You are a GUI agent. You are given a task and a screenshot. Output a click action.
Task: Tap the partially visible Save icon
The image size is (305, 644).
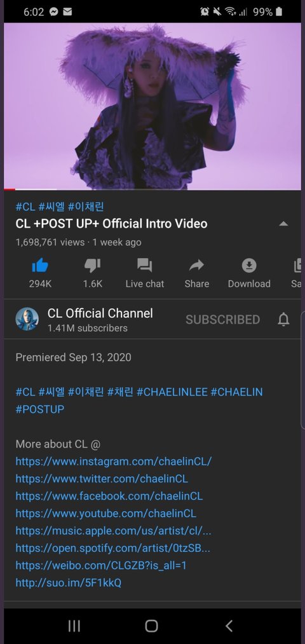(x=297, y=266)
